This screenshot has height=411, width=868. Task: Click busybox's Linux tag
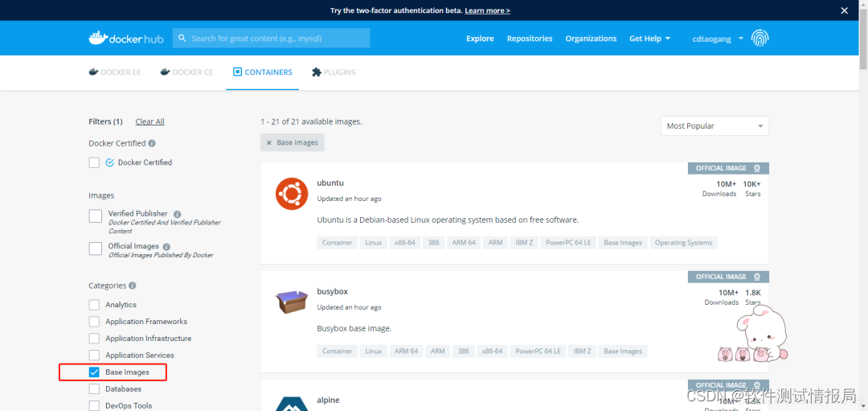[374, 351]
